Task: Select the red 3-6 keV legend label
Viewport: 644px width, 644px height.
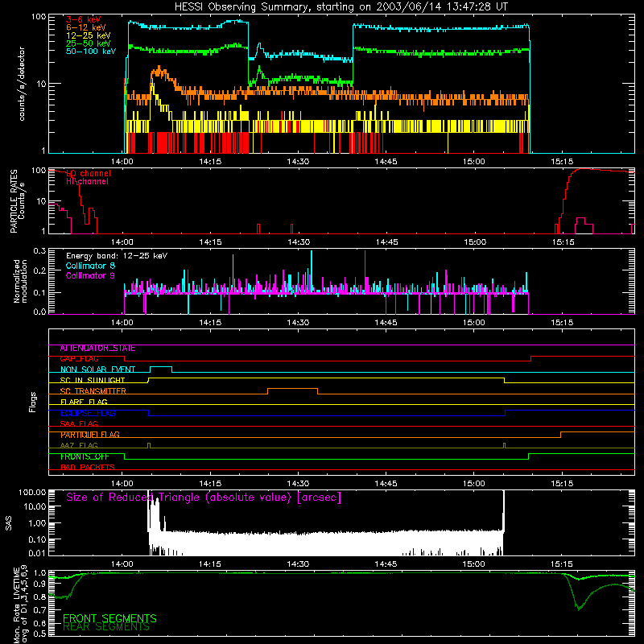Action: tap(84, 19)
